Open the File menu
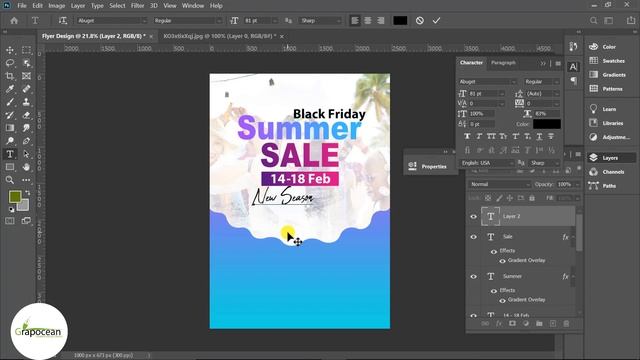 [x=22, y=6]
